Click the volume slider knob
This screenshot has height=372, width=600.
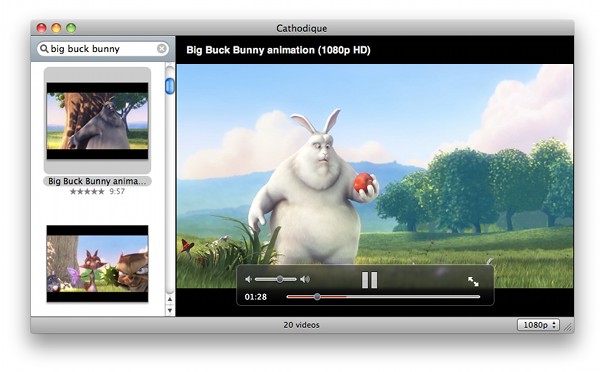click(x=280, y=279)
